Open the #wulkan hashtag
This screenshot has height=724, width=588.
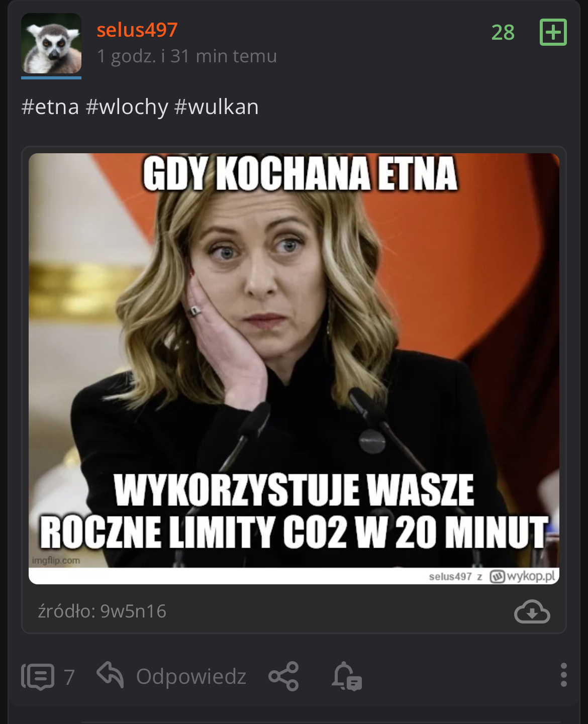tap(216, 107)
